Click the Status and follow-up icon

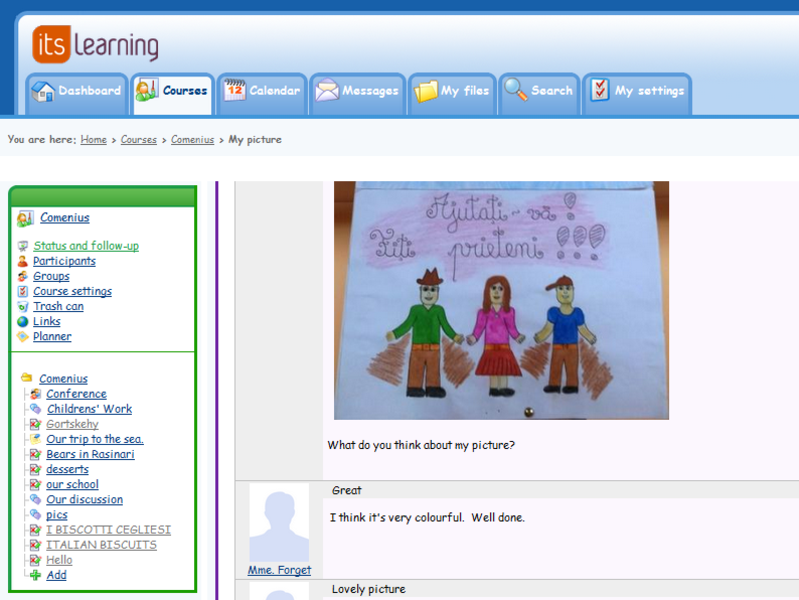23,246
